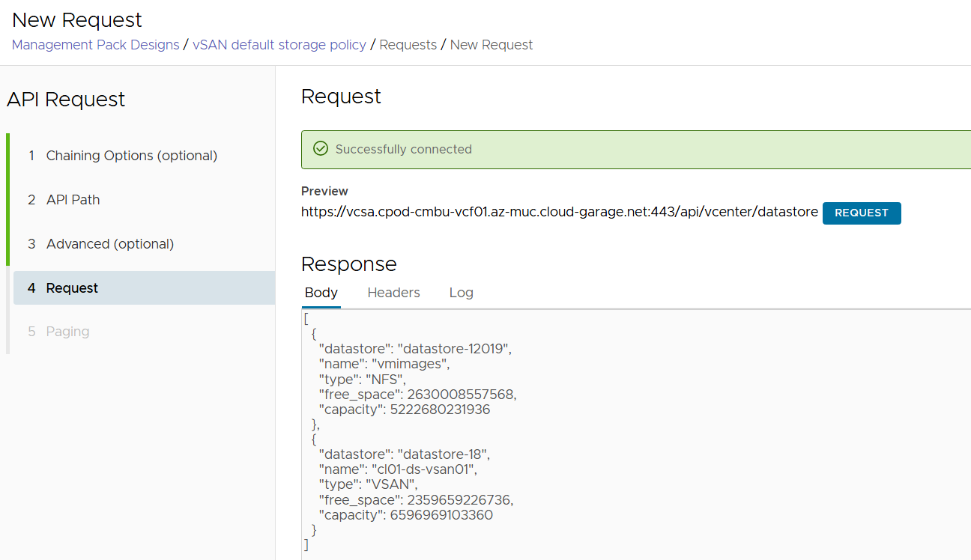Open the Log response tab

[x=461, y=293]
